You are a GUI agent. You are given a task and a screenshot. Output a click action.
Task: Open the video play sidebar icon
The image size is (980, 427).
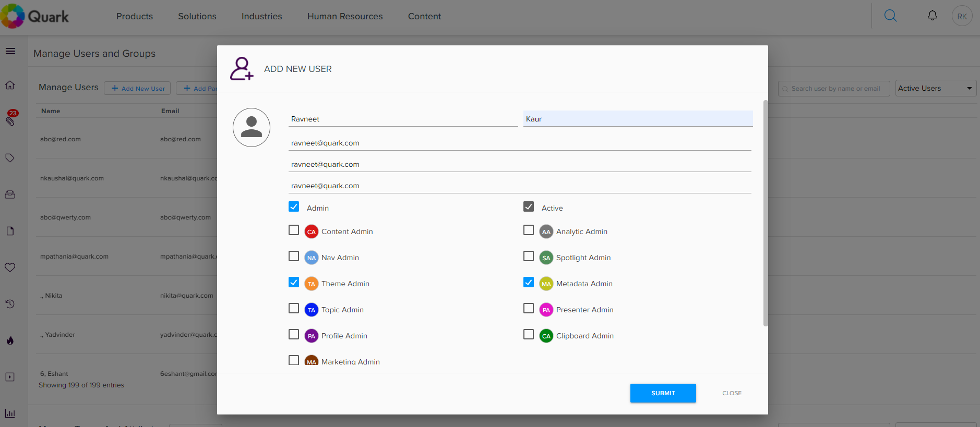point(10,377)
